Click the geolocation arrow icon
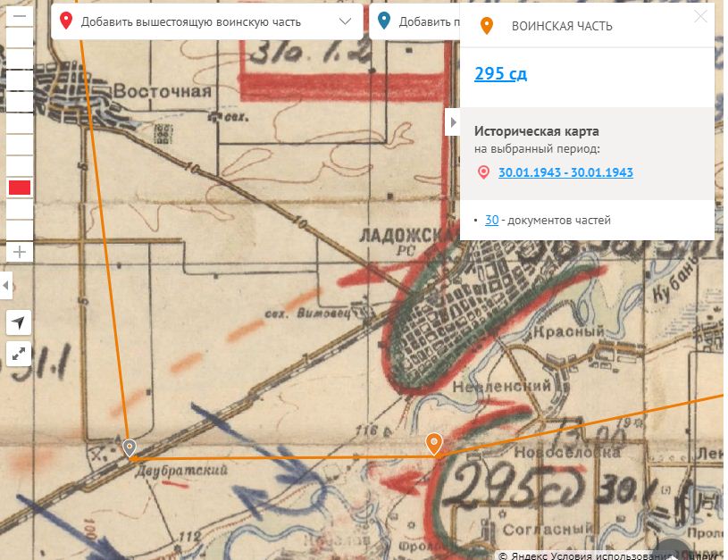Screen dimensions: 728x560 [x=19, y=322]
